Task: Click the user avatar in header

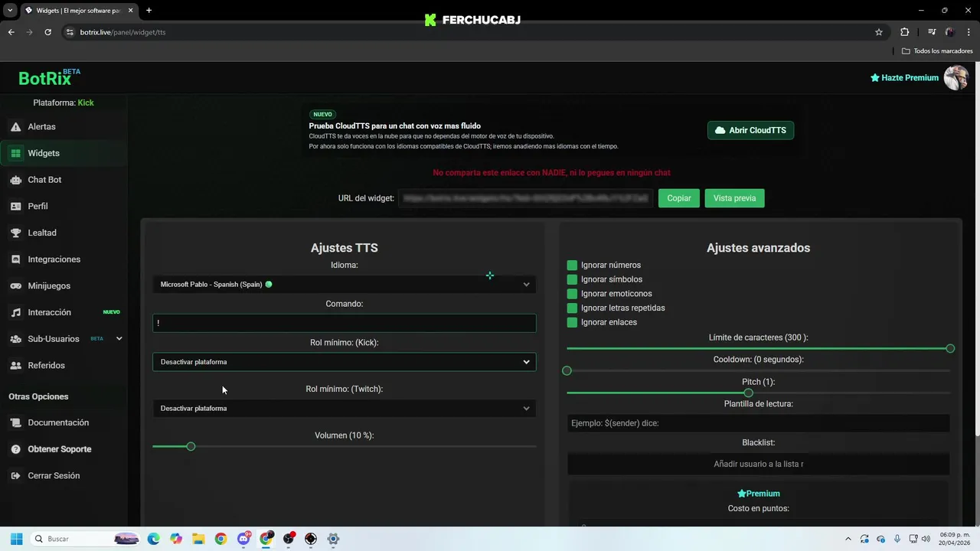Action: tap(955, 77)
